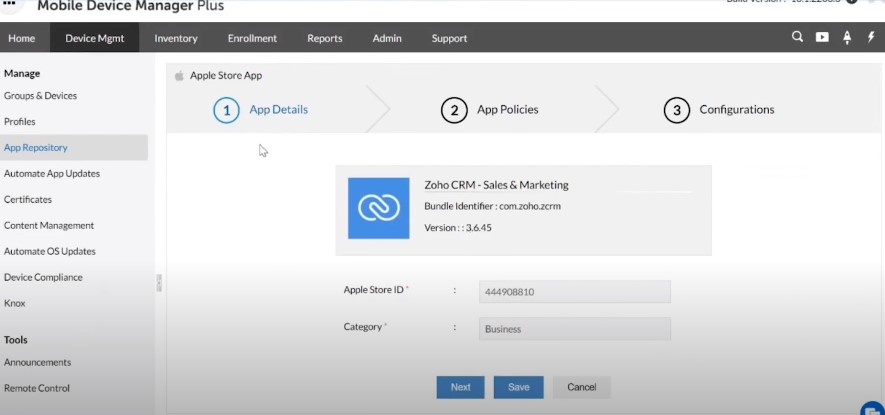Image resolution: width=885 pixels, height=415 pixels.
Task: Go to Content Management
Action: (x=49, y=225)
